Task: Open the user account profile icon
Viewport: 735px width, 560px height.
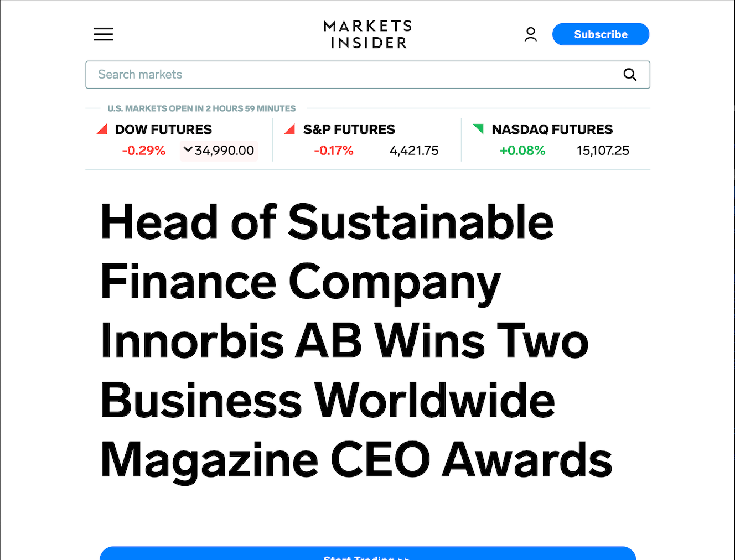Action: [531, 34]
